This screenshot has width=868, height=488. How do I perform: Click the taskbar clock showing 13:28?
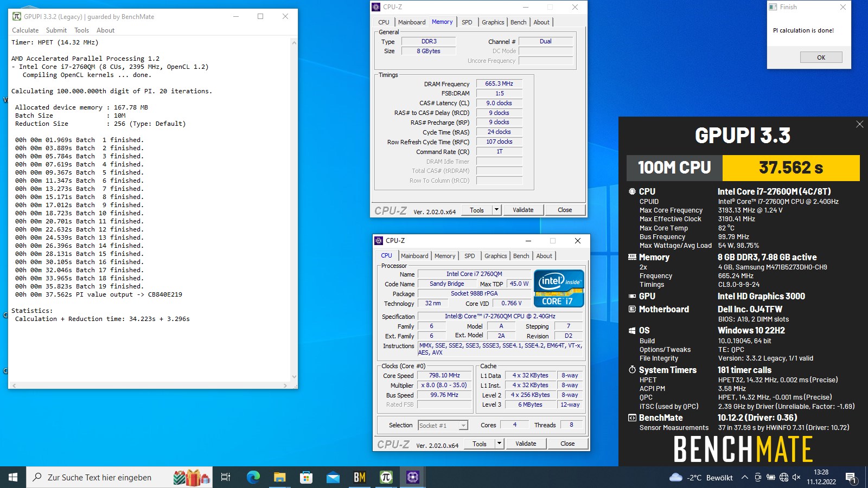point(821,477)
